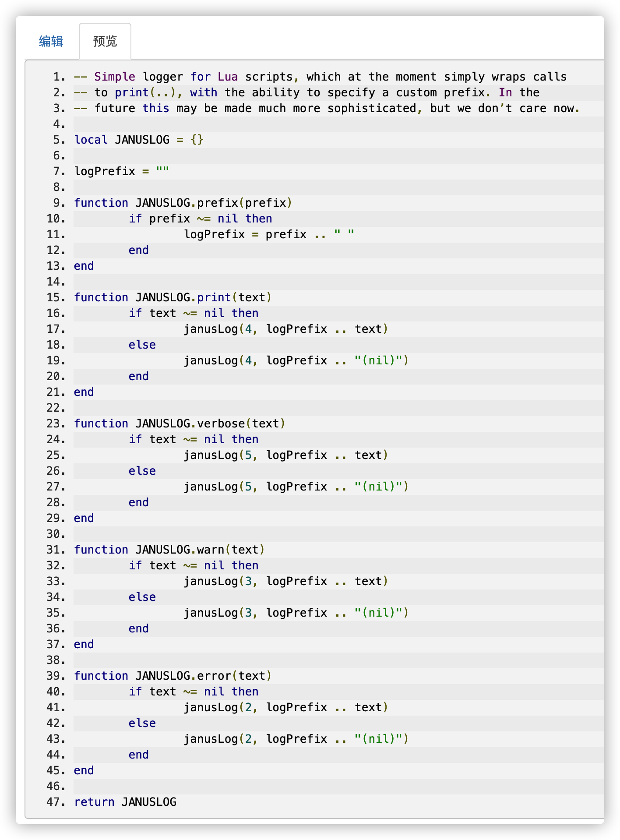Click 'janusLog(4, logPrefix .. text)' line
This screenshot has height=840, width=620.
click(285, 329)
